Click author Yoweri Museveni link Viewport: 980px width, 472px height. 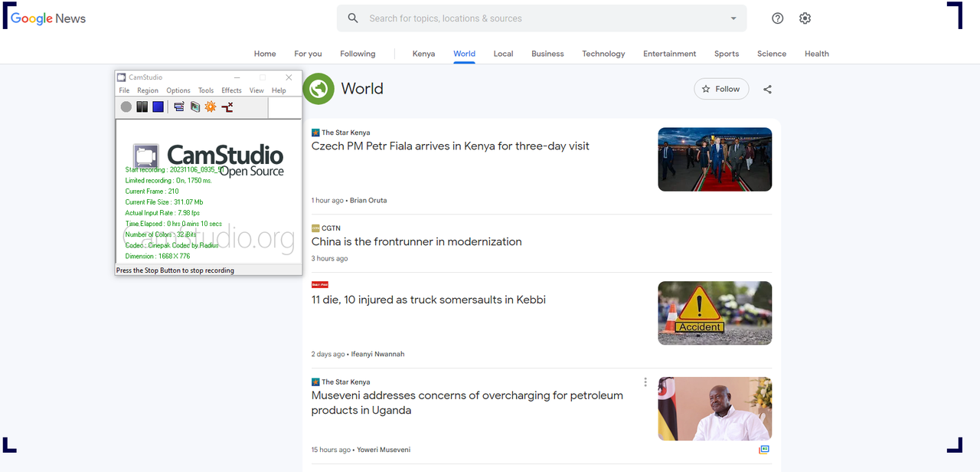coord(384,450)
